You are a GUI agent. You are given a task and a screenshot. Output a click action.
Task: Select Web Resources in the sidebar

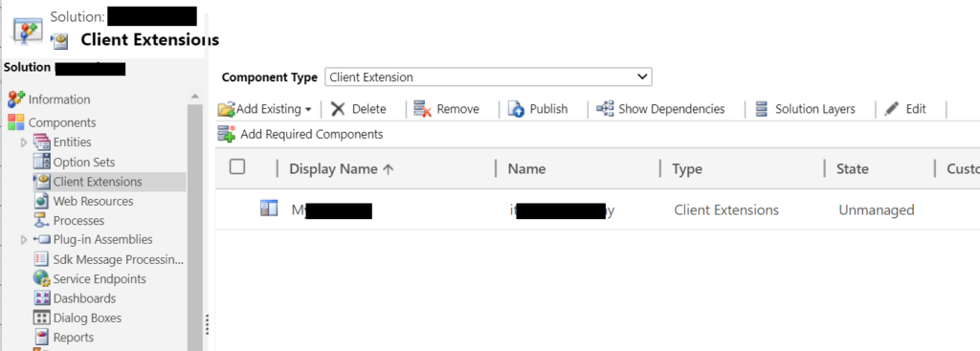pos(93,201)
